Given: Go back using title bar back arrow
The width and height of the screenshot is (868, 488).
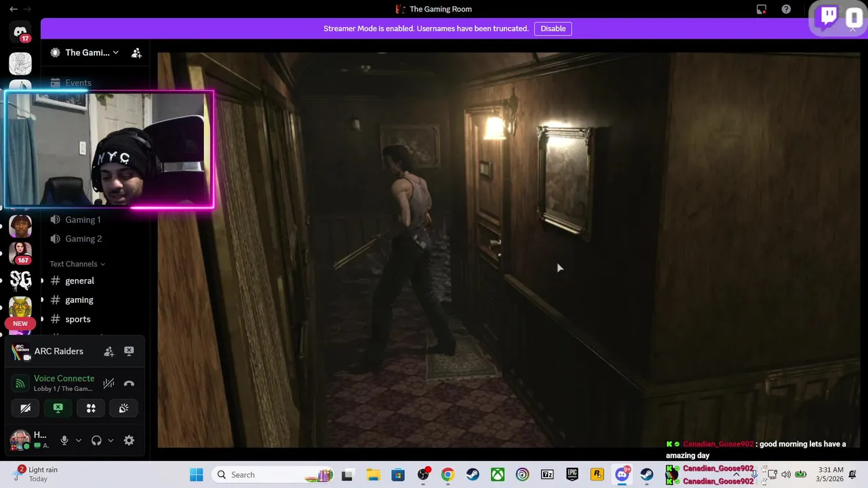Looking at the screenshot, I should [14, 9].
